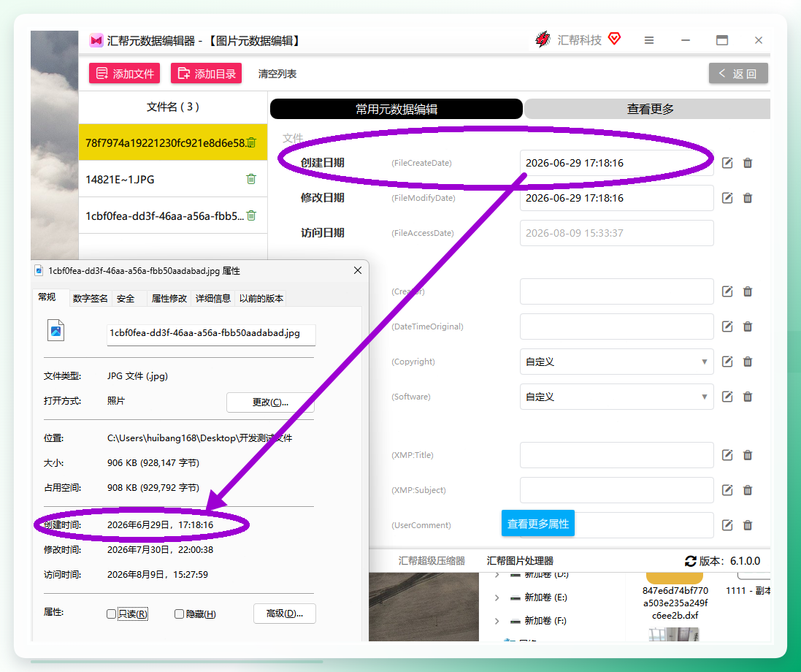
Task: Open the hamburger menu in title bar
Action: 649,40
